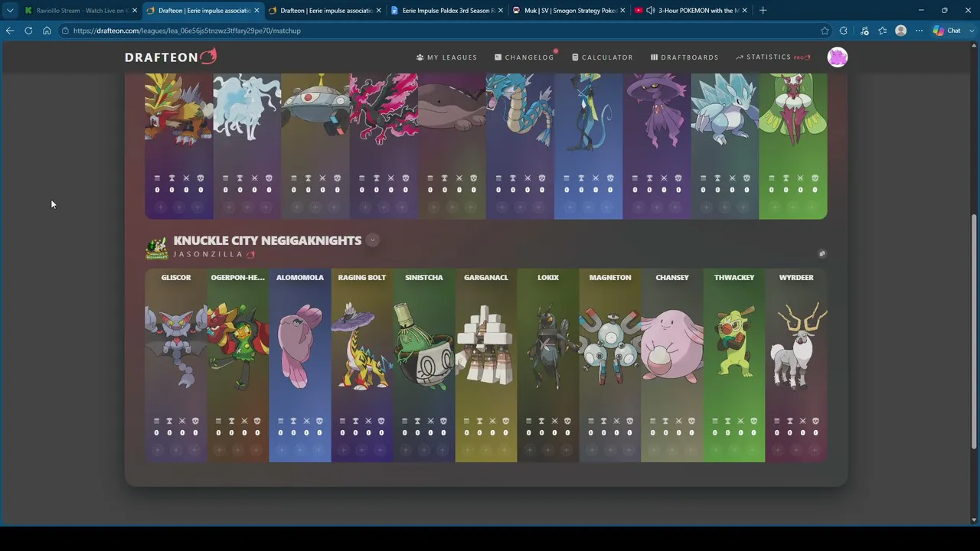
Task: Open the Copilot Chat button
Action: click(x=947, y=31)
